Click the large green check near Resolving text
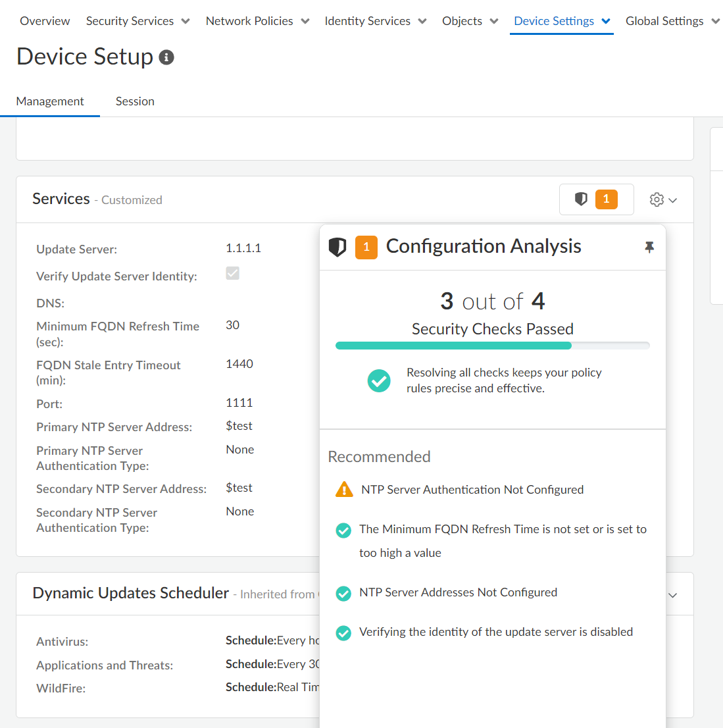Image resolution: width=723 pixels, height=728 pixels. coord(379,380)
